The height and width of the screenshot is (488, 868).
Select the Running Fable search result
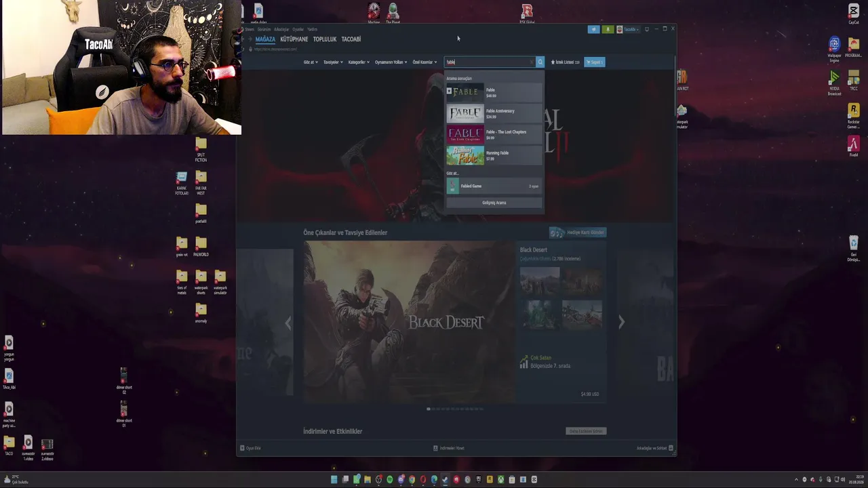(494, 155)
